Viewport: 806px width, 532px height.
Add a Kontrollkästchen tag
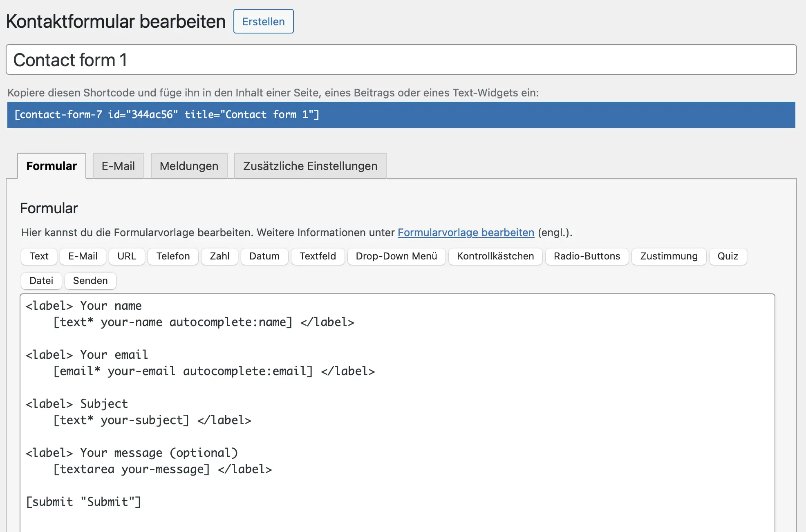(x=495, y=256)
